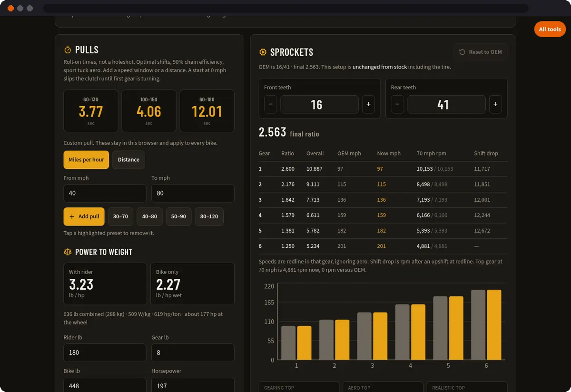Decrease rear teeth with minus button
Image resolution: width=571 pixels, height=392 pixels.
coord(397,104)
